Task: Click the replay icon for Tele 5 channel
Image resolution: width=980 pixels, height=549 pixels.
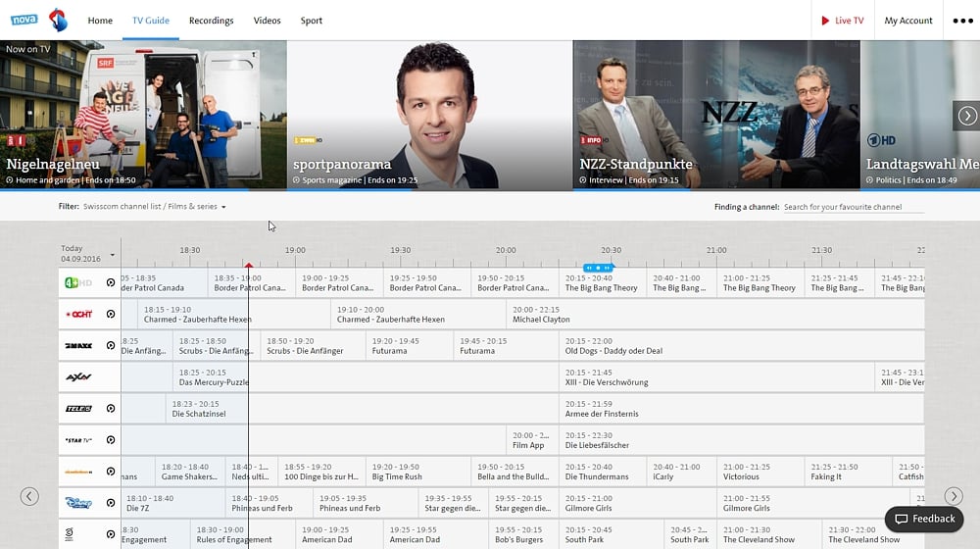Action: pyautogui.click(x=111, y=408)
